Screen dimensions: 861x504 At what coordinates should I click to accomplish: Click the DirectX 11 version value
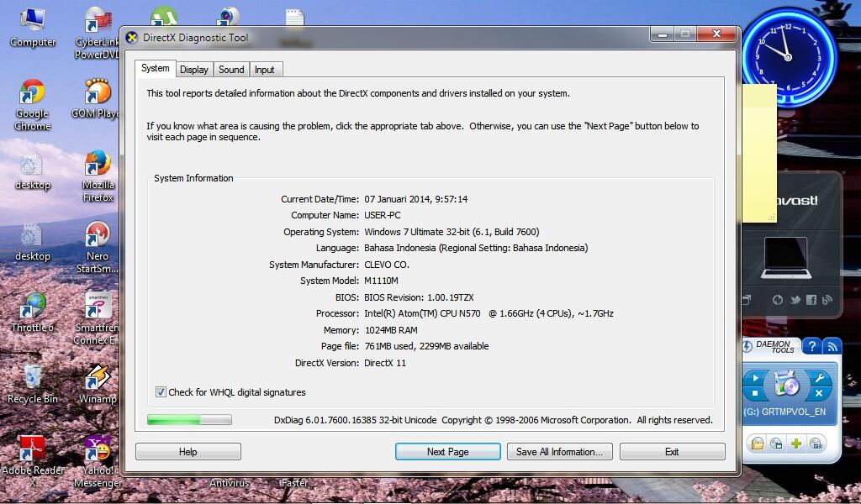pyautogui.click(x=385, y=363)
